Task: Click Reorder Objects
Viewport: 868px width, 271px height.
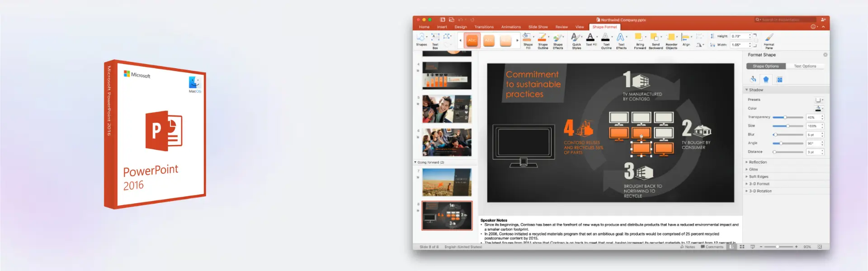Action: (x=671, y=41)
